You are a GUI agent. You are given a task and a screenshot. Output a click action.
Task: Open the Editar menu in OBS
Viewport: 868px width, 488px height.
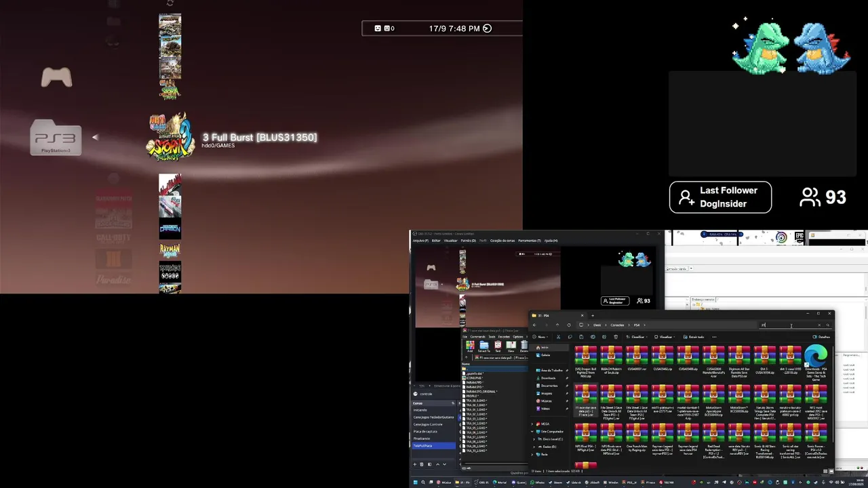436,241
